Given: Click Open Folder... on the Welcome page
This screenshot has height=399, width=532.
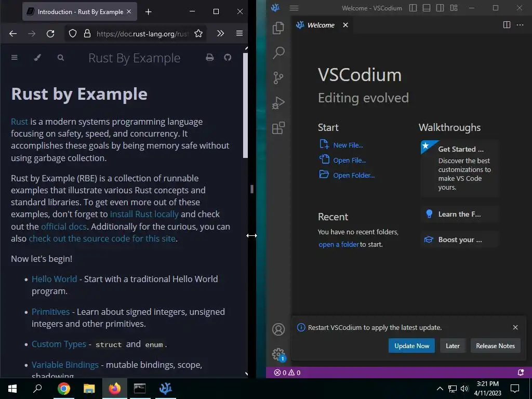Looking at the screenshot, I should point(347,175).
